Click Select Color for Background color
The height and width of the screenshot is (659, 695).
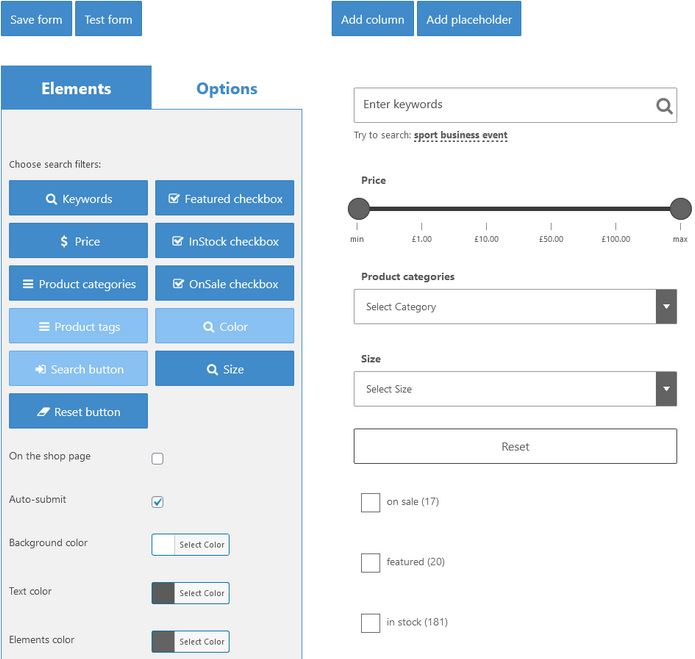[x=202, y=544]
